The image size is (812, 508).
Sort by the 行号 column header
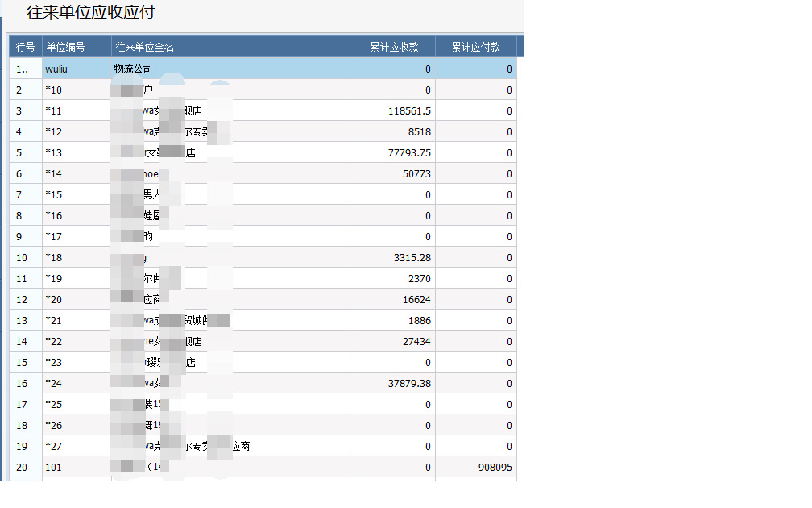point(26,47)
